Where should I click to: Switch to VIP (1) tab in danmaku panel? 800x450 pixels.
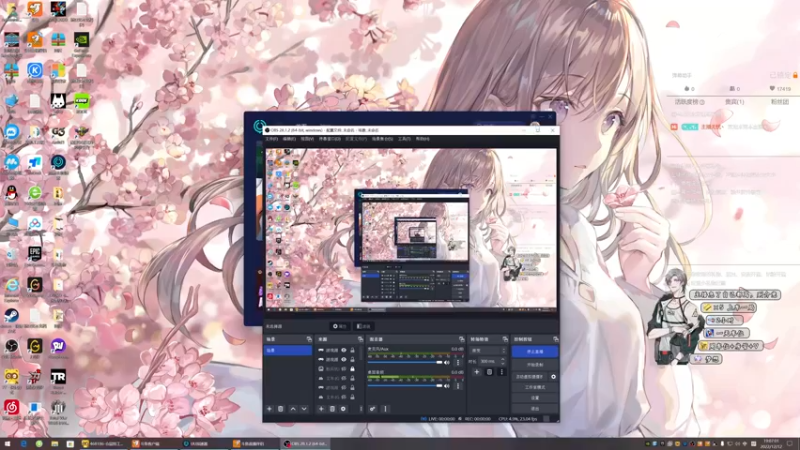point(734,102)
